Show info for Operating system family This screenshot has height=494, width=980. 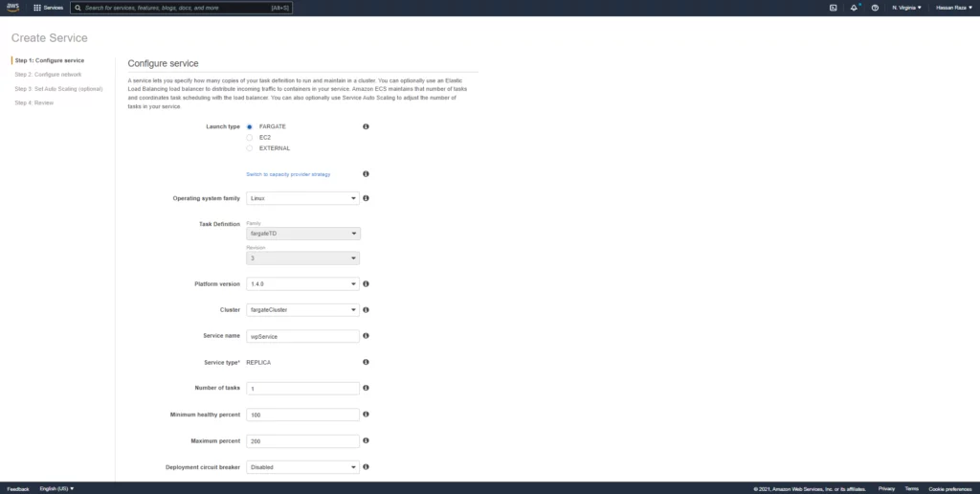366,198
